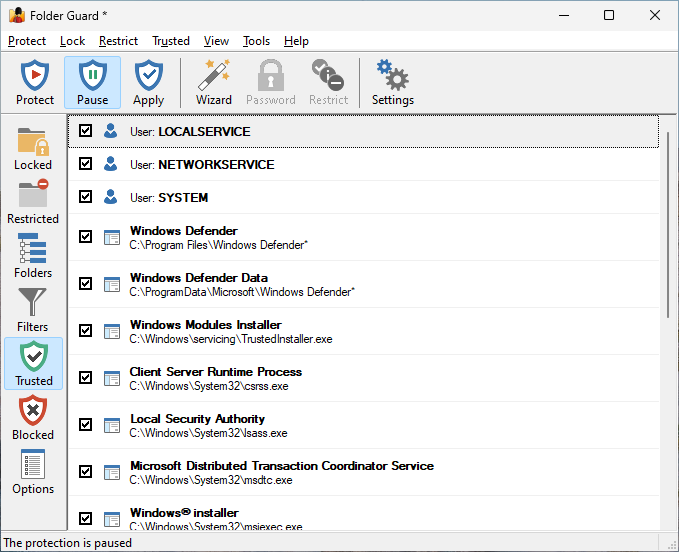Uncheck the SYSTEM user checkbox

[85, 196]
